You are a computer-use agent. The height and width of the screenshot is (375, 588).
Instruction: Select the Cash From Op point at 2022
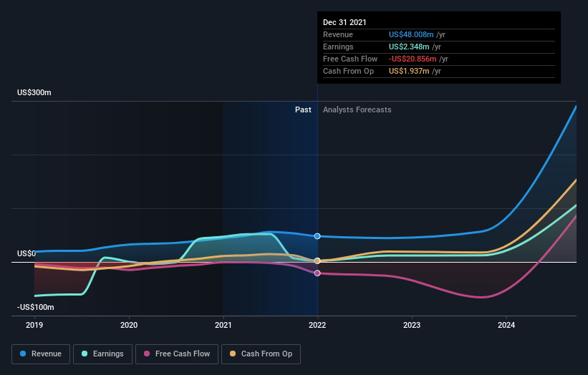pyautogui.click(x=317, y=260)
